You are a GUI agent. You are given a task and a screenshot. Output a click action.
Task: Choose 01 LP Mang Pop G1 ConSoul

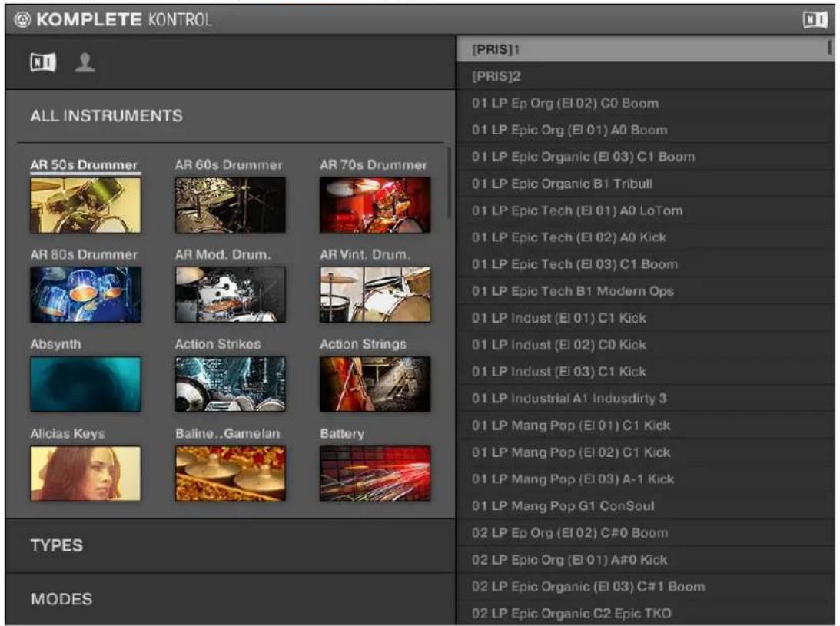coord(645,506)
